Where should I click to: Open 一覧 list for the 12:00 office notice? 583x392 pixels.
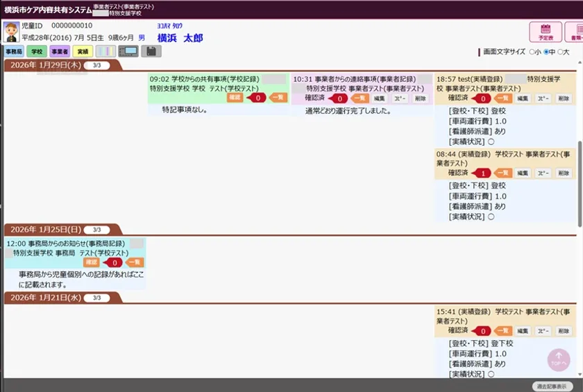click(135, 262)
